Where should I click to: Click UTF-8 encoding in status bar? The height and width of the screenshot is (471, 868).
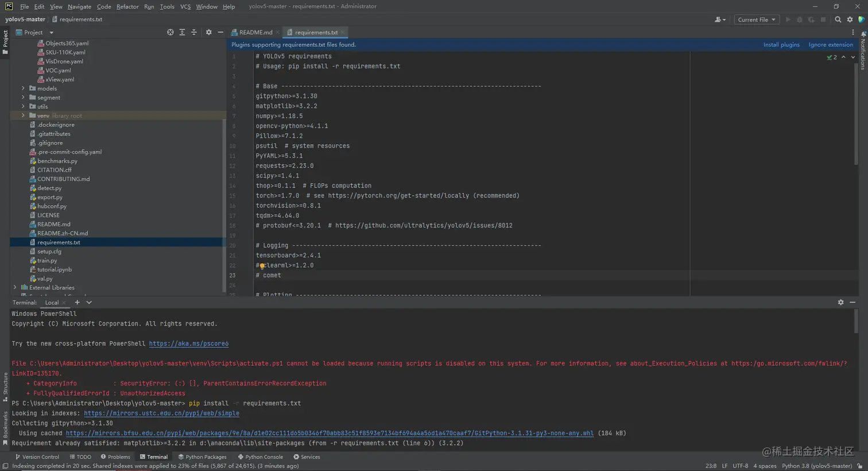click(741, 466)
